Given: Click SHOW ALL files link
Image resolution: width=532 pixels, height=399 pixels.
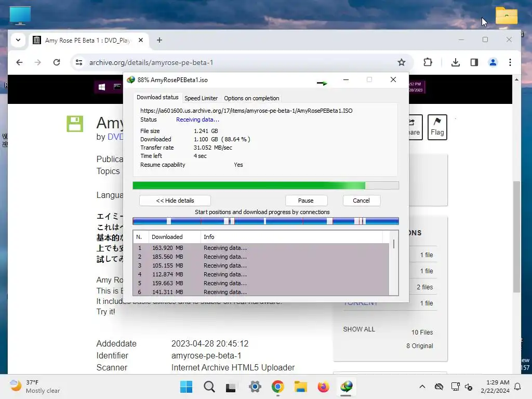Looking at the screenshot, I should pyautogui.click(x=359, y=329).
